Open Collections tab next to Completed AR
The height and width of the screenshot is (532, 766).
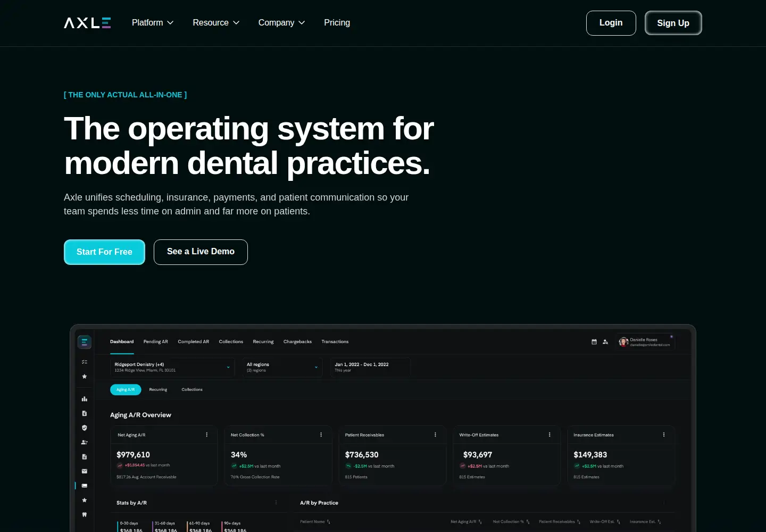coord(231,342)
